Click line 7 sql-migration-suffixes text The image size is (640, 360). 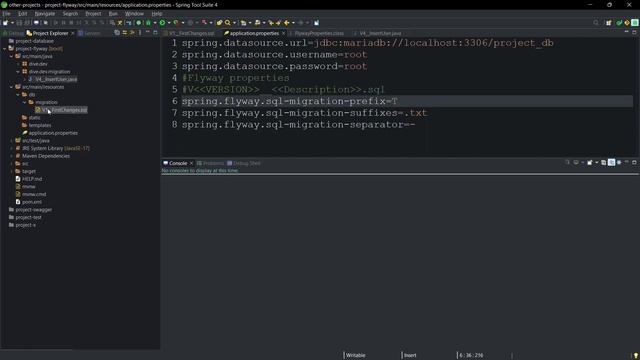304,113
